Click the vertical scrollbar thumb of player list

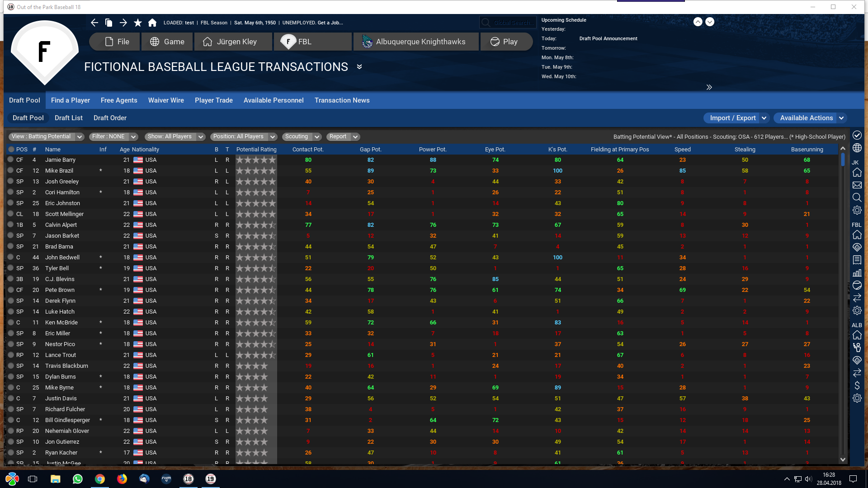pos(843,160)
